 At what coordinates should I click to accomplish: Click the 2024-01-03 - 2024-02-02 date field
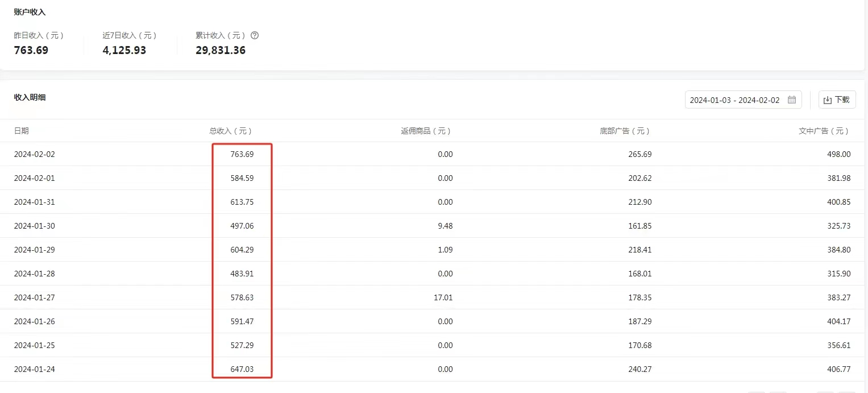coord(734,100)
